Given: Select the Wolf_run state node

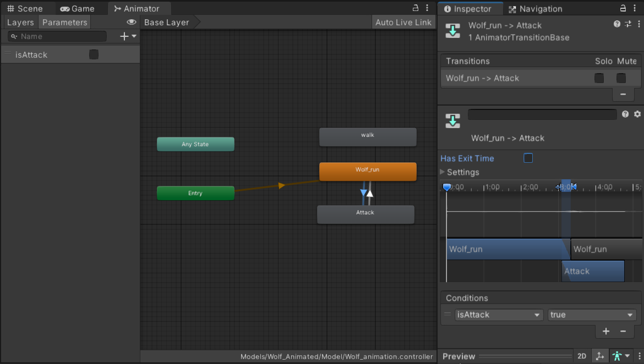Looking at the screenshot, I should pos(368,172).
